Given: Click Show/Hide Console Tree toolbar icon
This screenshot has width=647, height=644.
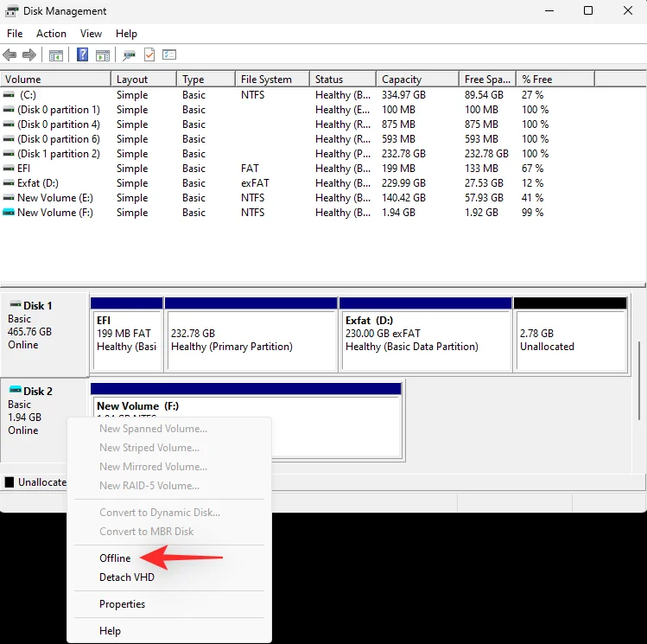Looking at the screenshot, I should click(55, 55).
